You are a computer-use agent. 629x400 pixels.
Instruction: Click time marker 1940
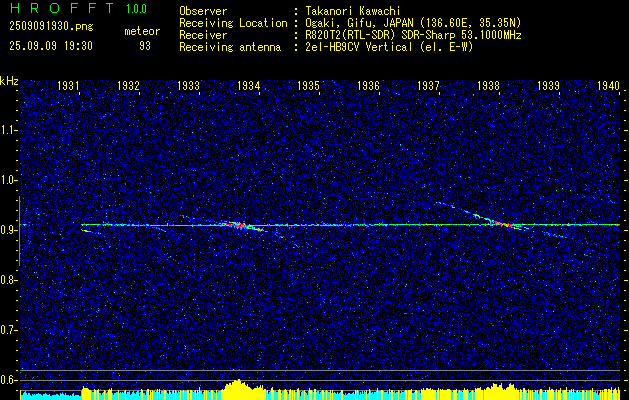coord(608,85)
